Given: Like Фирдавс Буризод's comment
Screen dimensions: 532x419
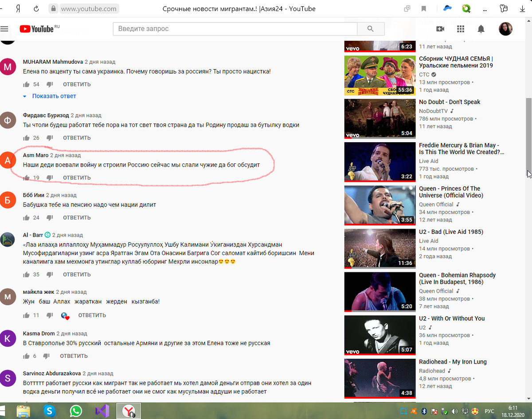Looking at the screenshot, I should [x=26, y=138].
